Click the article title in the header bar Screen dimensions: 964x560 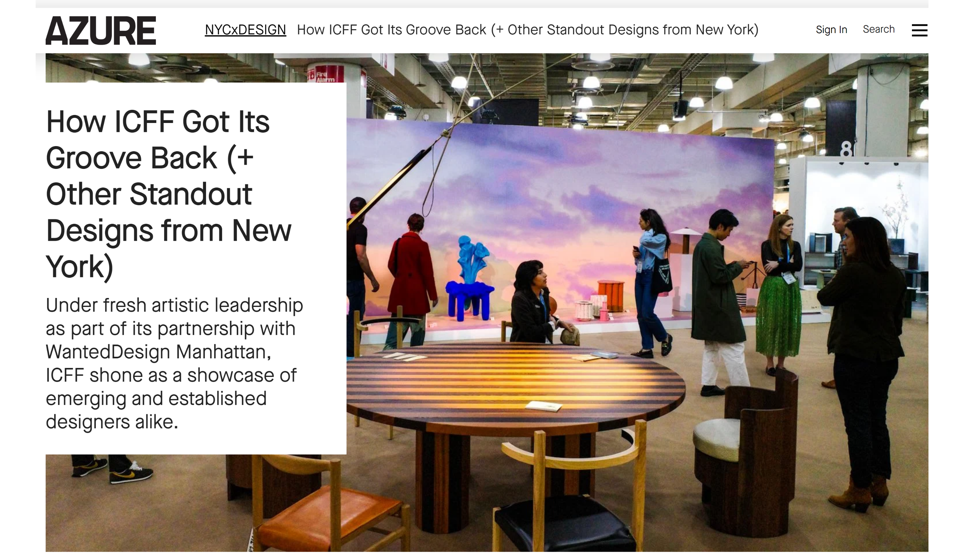click(528, 30)
